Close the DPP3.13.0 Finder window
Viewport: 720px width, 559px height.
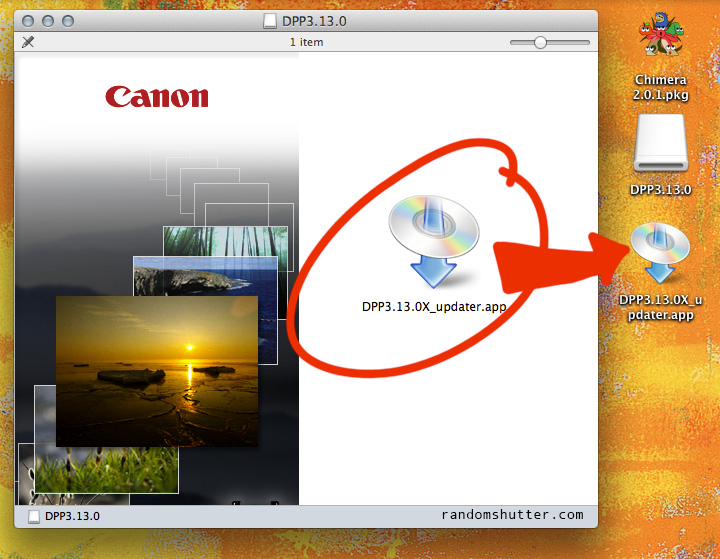[28, 21]
